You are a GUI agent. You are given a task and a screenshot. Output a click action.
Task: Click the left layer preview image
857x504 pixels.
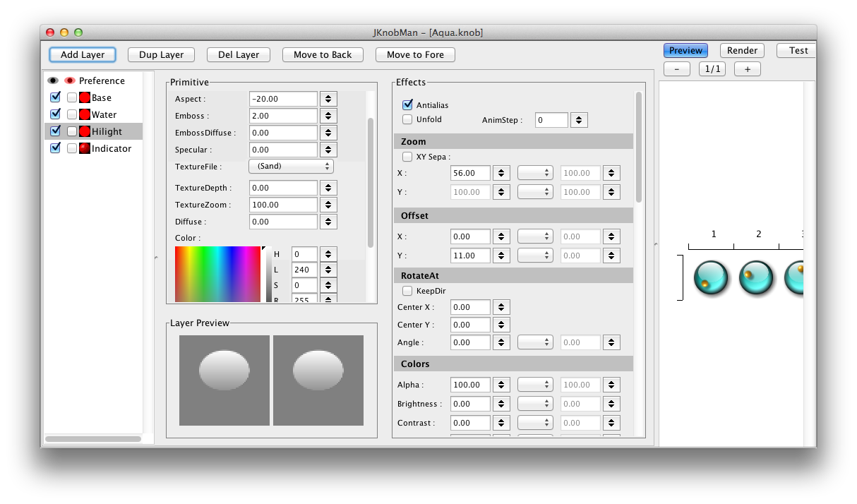pyautogui.click(x=224, y=380)
